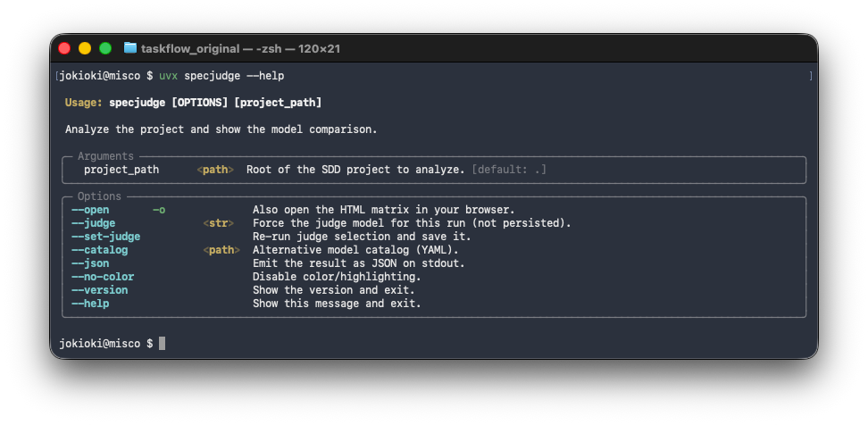Click the green zoom window button
The height and width of the screenshot is (425, 868).
pyautogui.click(x=105, y=48)
